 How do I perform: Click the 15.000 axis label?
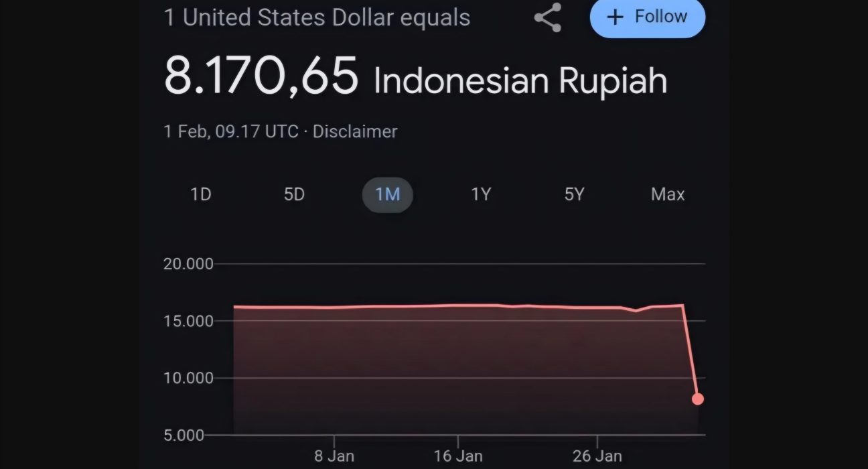tap(188, 321)
